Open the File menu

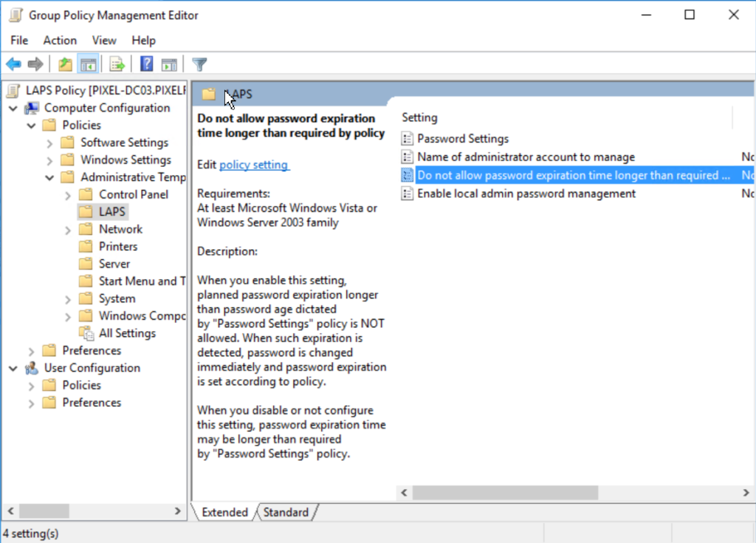coord(19,41)
